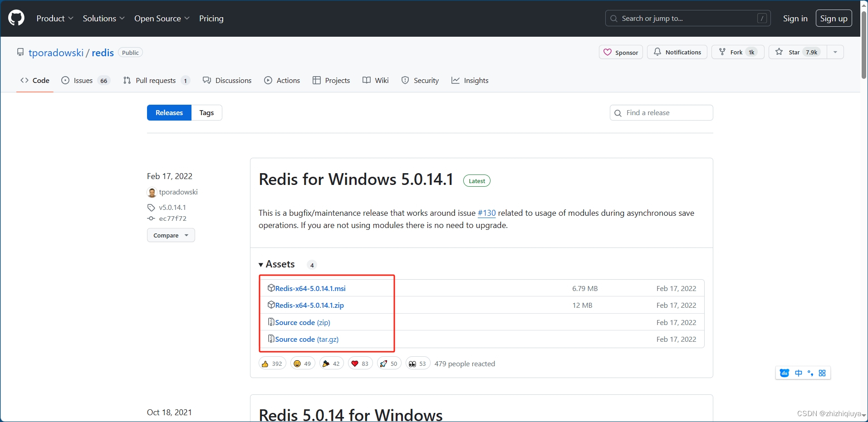This screenshot has height=422, width=868.
Task: Open Redis for Windows 5.0.14.1 release title
Action: (356, 179)
